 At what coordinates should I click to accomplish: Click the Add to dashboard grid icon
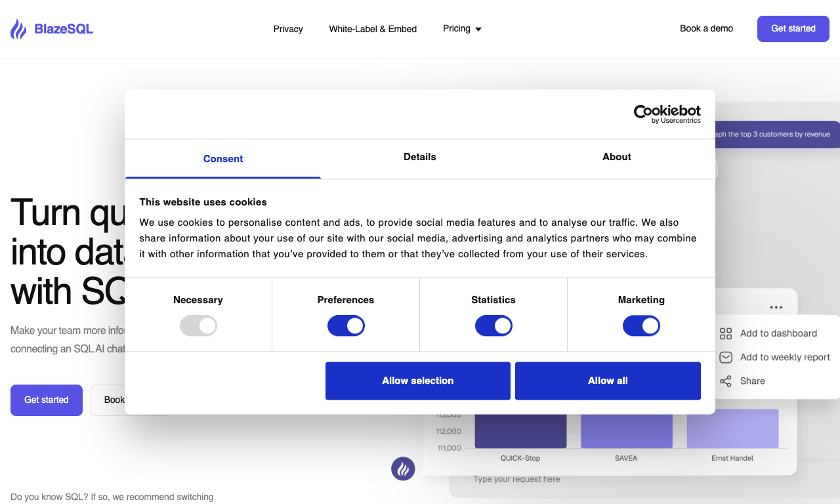click(726, 333)
